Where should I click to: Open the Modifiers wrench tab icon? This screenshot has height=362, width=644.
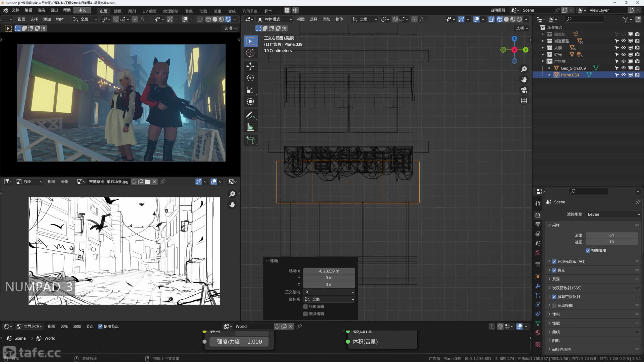tap(538, 286)
